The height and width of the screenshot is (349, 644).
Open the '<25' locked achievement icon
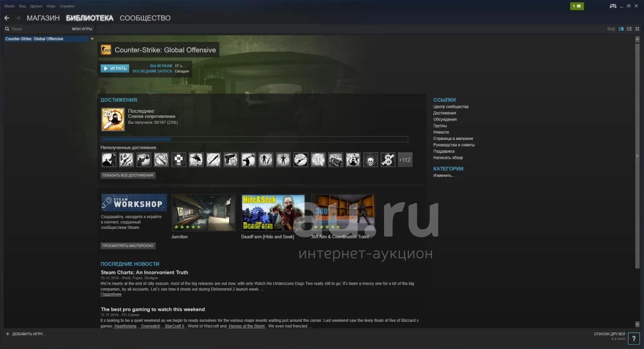coord(336,160)
